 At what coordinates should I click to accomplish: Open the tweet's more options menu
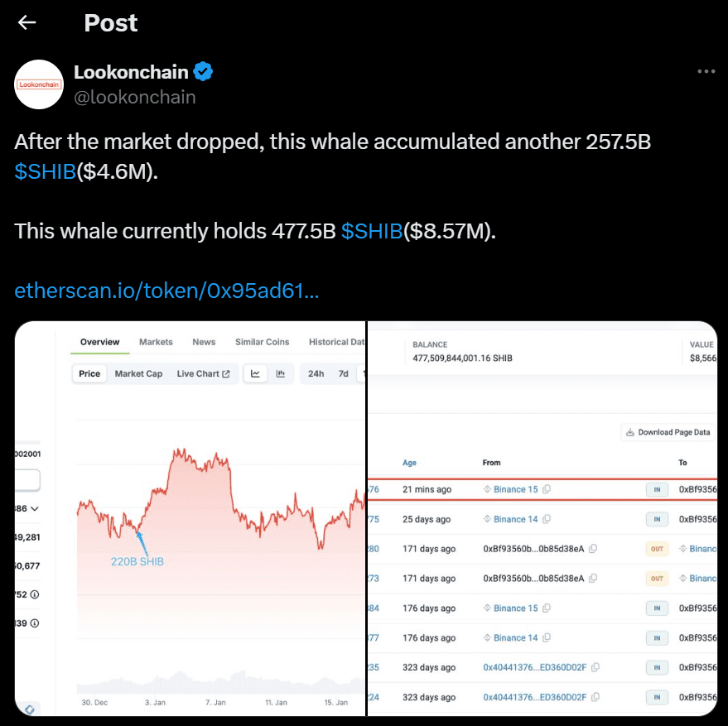tap(706, 71)
